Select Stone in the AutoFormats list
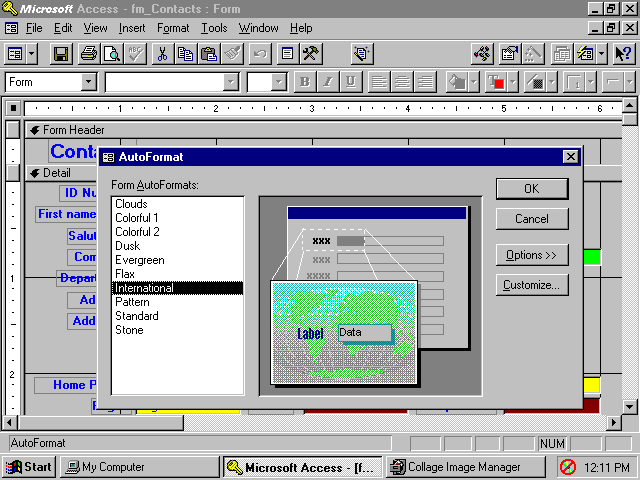The height and width of the screenshot is (480, 640). [x=177, y=330]
